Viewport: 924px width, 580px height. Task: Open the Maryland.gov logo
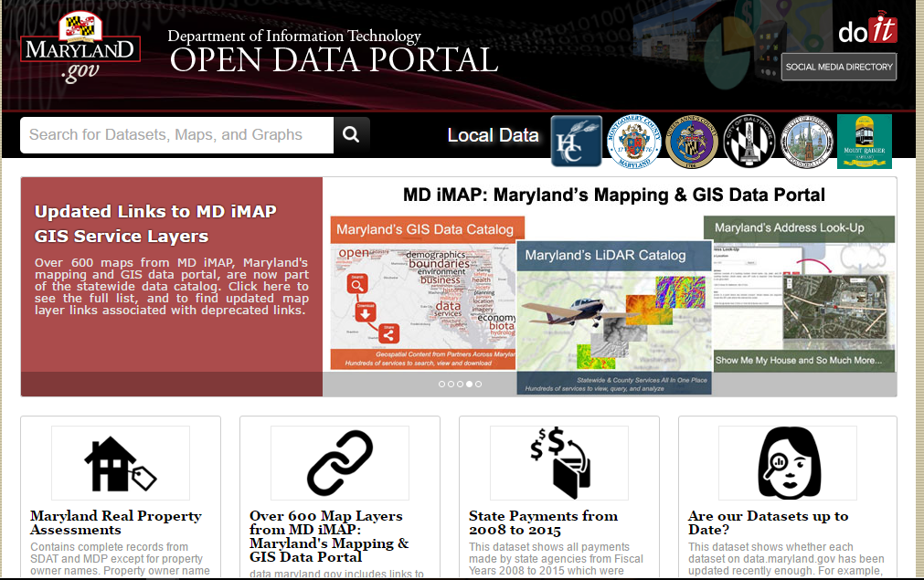(80, 47)
